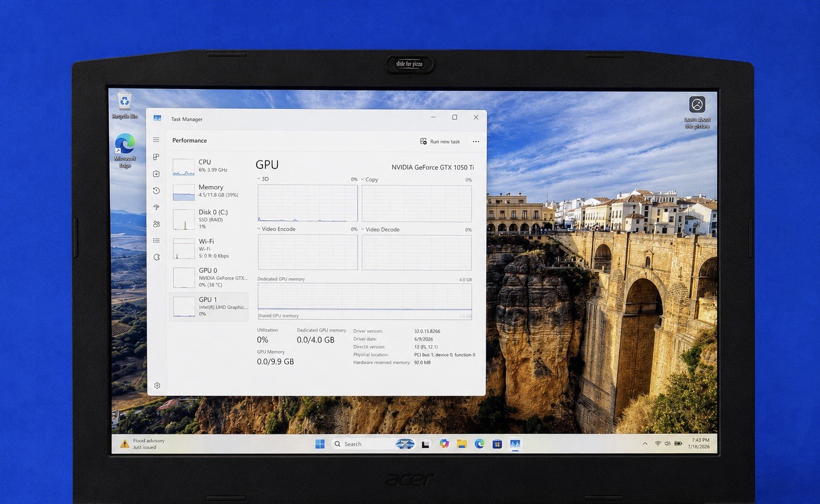Click the Task Manager taskbar icon
820x504 pixels.
pos(515,444)
